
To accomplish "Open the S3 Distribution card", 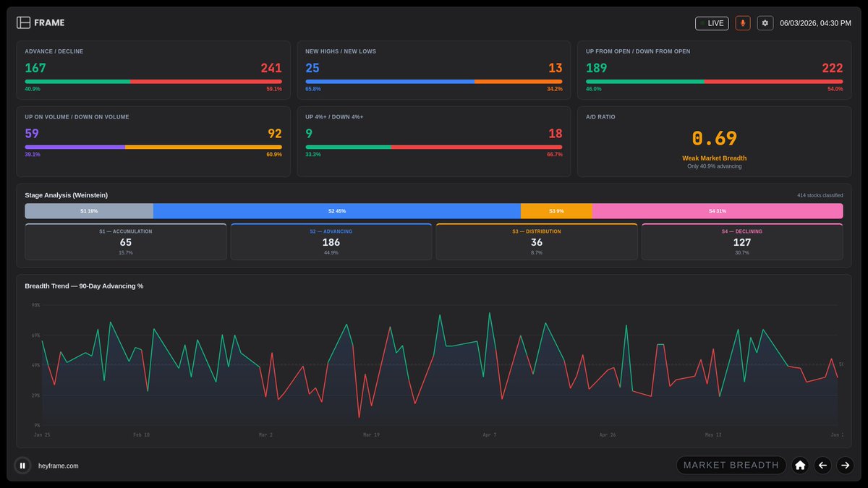I will (x=537, y=241).
